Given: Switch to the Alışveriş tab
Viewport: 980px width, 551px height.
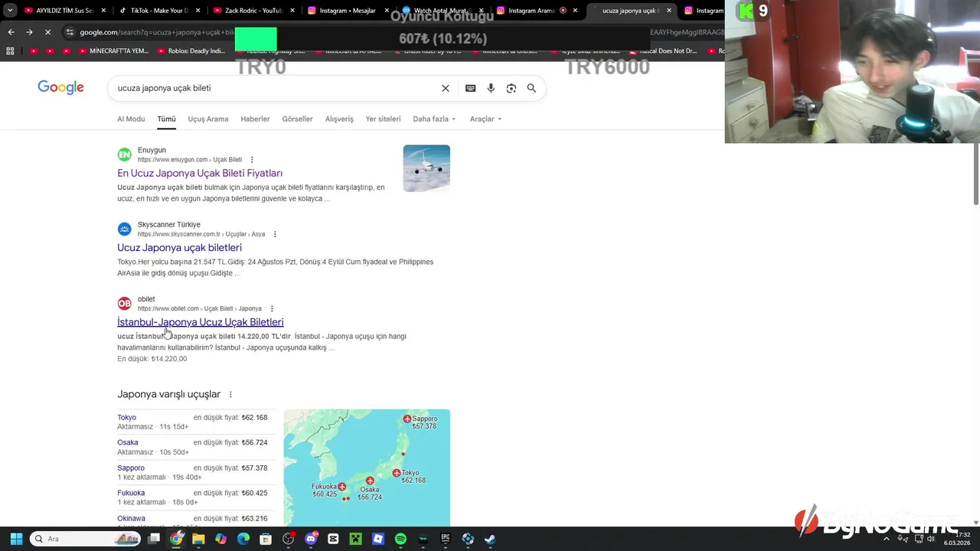Looking at the screenshot, I should point(339,119).
